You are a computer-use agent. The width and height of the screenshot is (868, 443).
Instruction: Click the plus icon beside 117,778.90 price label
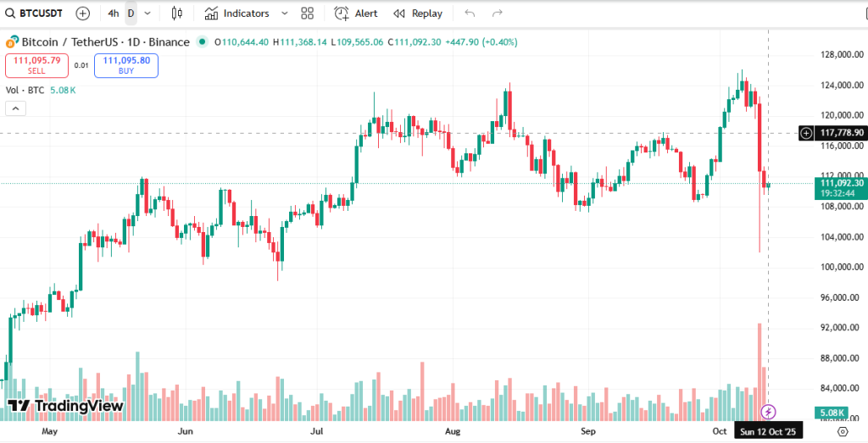pos(806,133)
